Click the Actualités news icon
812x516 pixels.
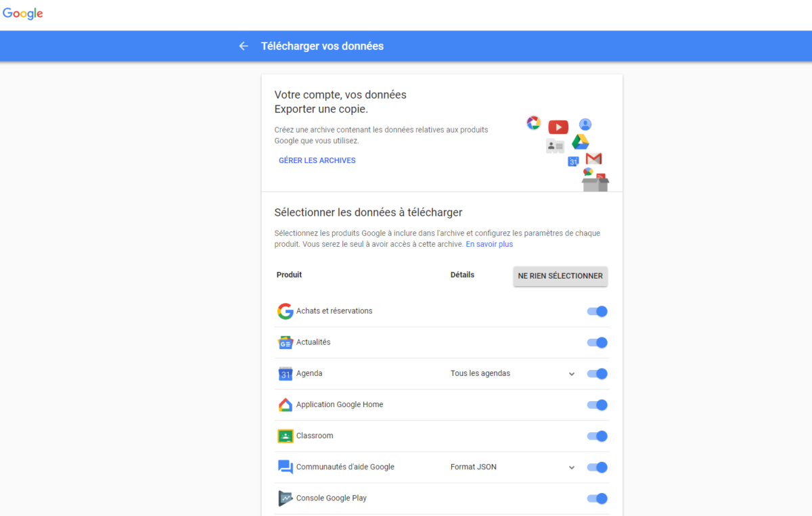pyautogui.click(x=285, y=342)
